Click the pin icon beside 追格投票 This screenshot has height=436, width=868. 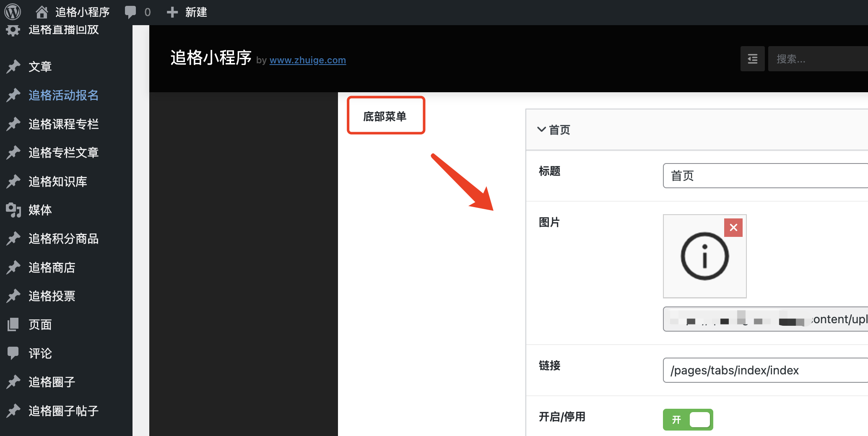(x=13, y=296)
